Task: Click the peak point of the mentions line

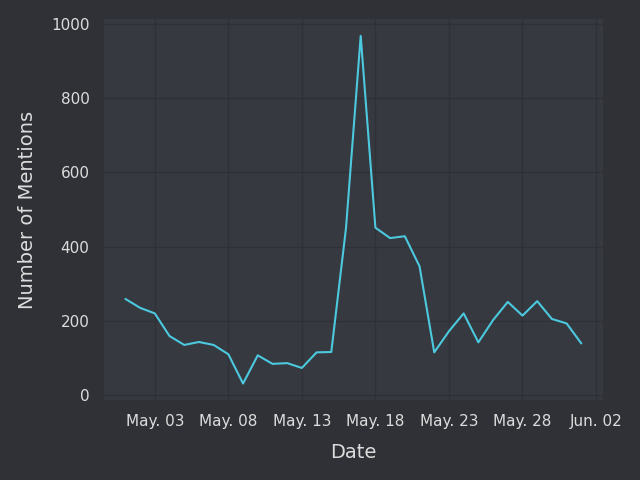Action: pyautogui.click(x=360, y=36)
